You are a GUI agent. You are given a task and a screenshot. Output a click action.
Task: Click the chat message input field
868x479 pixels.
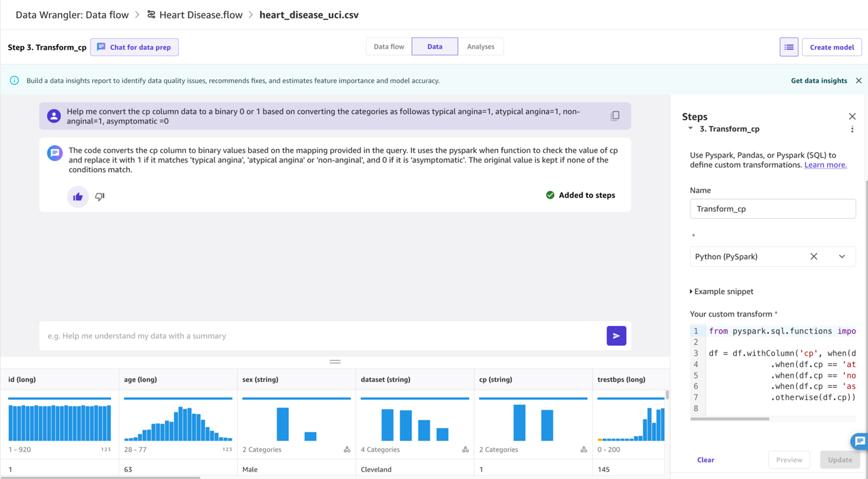(x=322, y=336)
